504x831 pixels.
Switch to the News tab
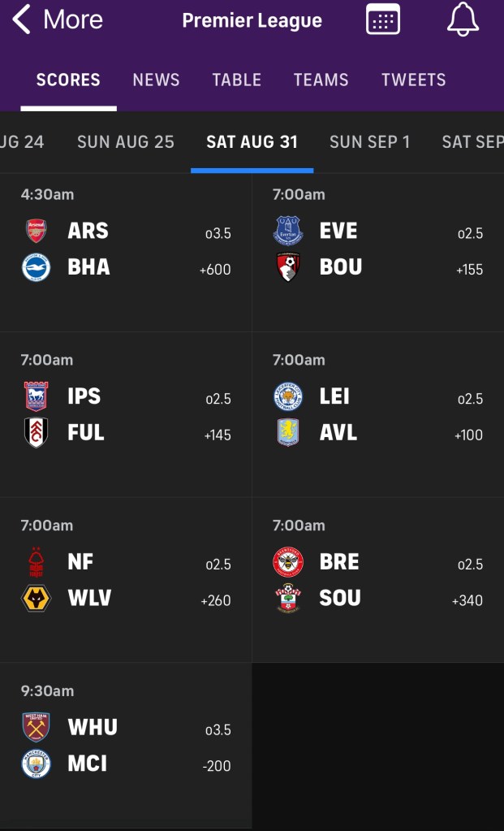coord(156,80)
